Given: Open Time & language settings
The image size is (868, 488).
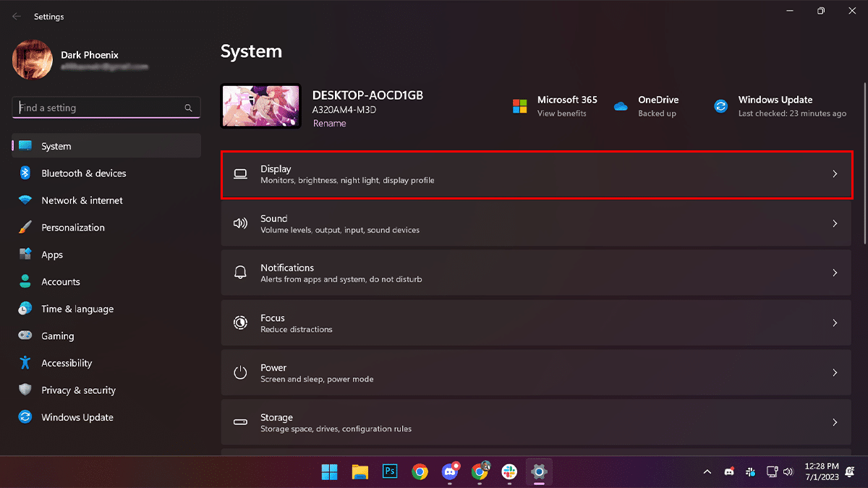Looking at the screenshot, I should point(77,309).
